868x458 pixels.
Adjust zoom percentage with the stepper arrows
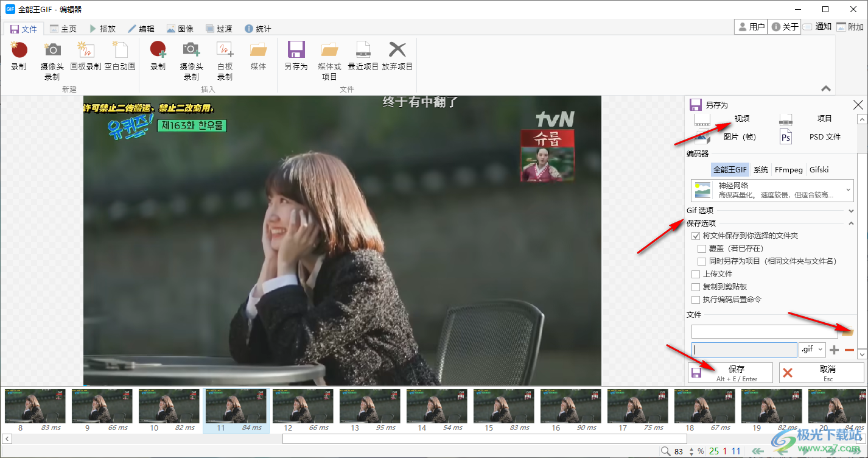click(690, 451)
